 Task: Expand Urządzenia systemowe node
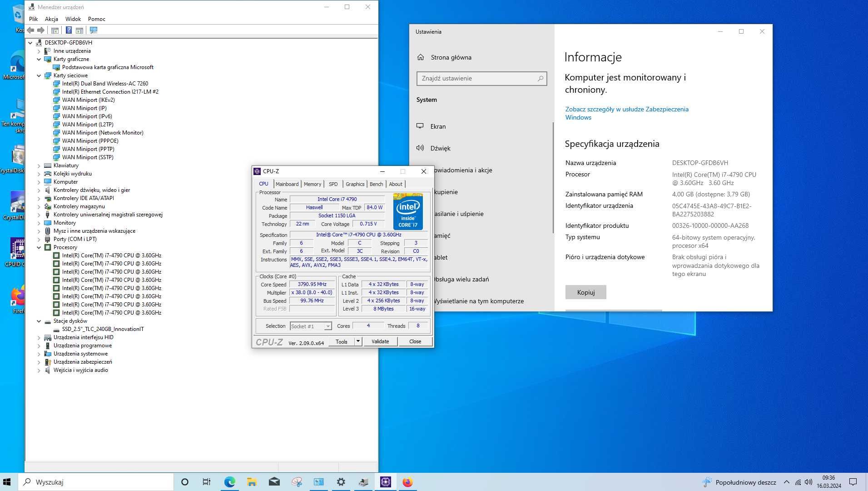[39, 354]
